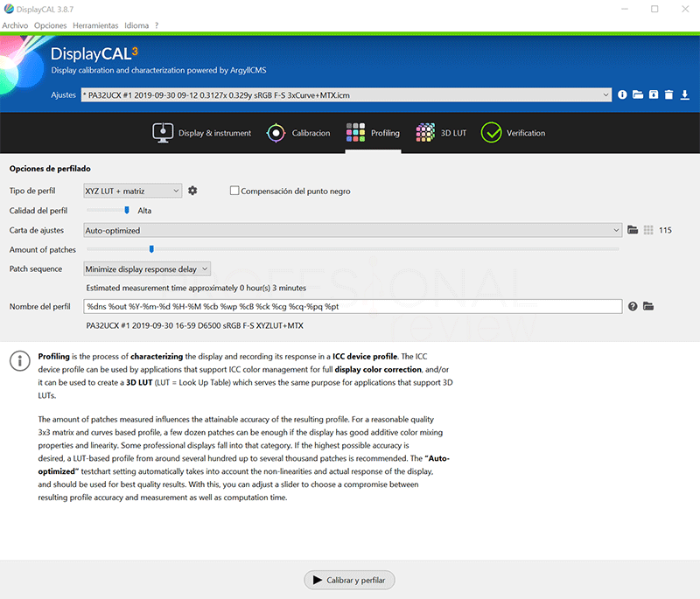This screenshot has height=599, width=700.
Task: Adjust the Amount of patches slider
Action: 151,249
